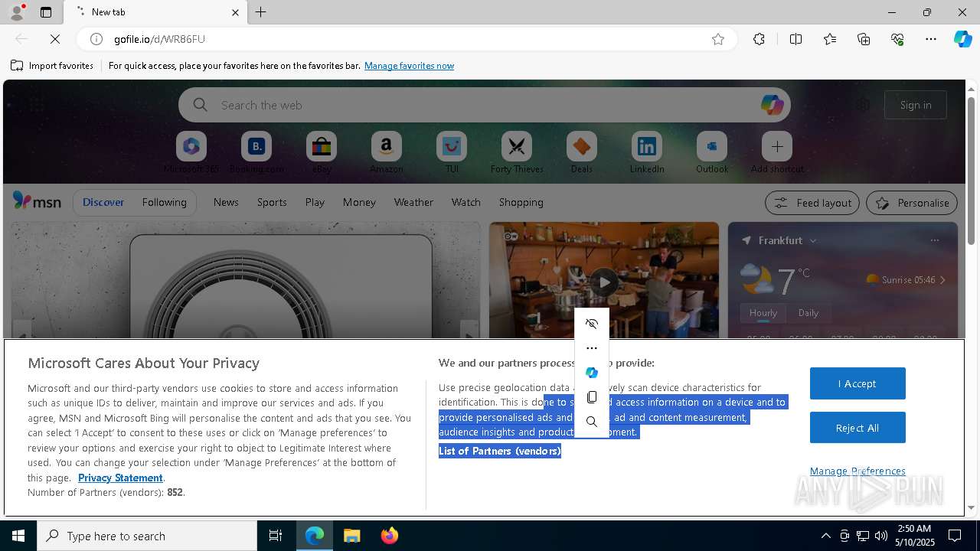Open weather card more options
980x551 pixels.
[x=934, y=240]
